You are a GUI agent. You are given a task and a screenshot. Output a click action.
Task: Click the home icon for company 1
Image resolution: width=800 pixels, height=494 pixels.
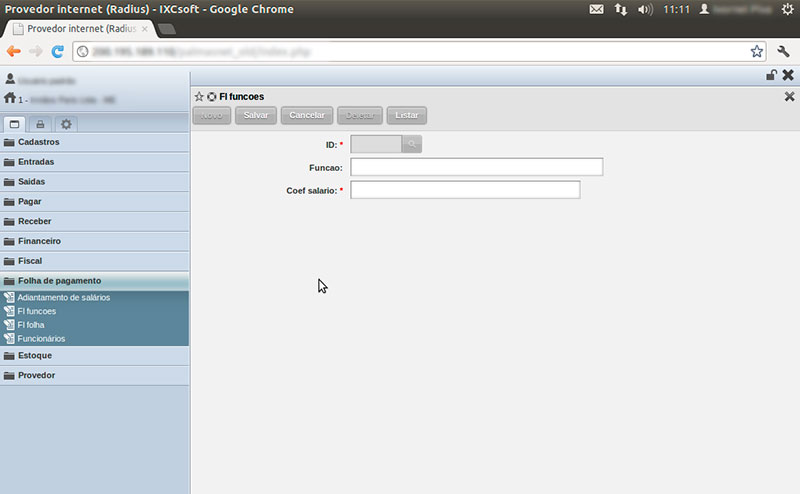pos(10,97)
